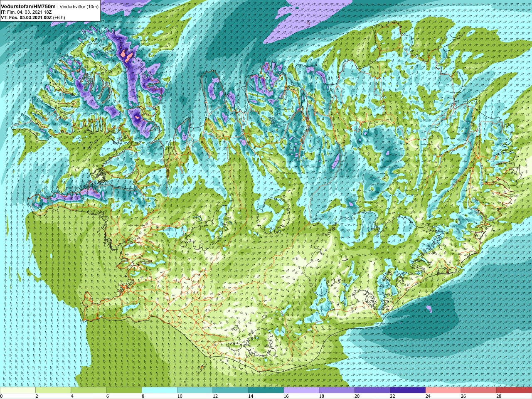Click the "Vindurhviður (10m)" parameter label
Screen dimensions: 532x399
pyautogui.click(x=79, y=7)
